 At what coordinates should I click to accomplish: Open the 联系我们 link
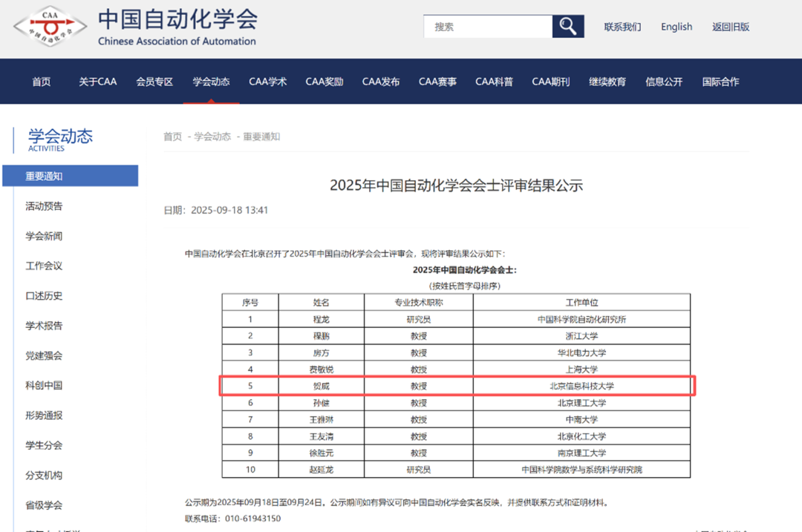[x=622, y=27]
